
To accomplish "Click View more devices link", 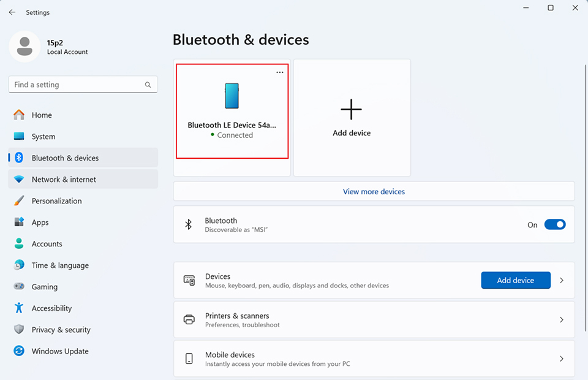I will pos(374,191).
